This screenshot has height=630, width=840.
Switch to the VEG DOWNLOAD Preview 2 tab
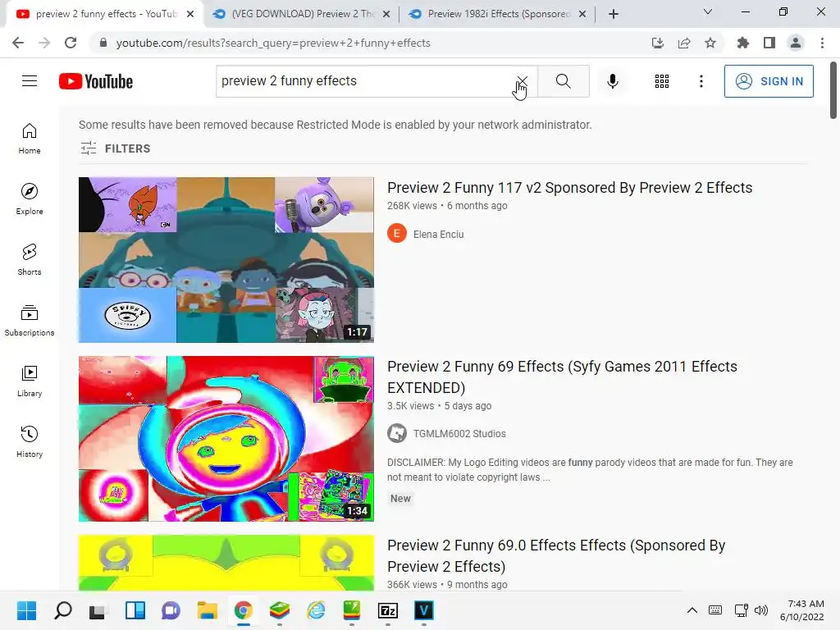pyautogui.click(x=302, y=14)
